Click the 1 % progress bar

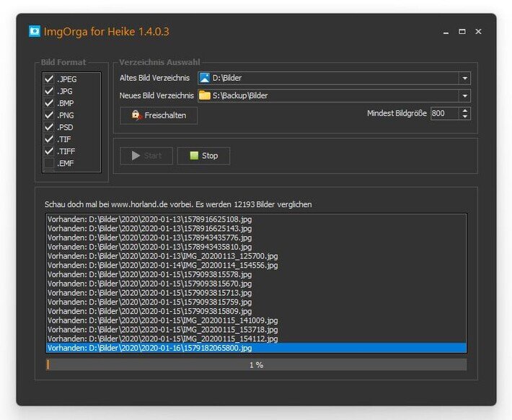(256, 364)
